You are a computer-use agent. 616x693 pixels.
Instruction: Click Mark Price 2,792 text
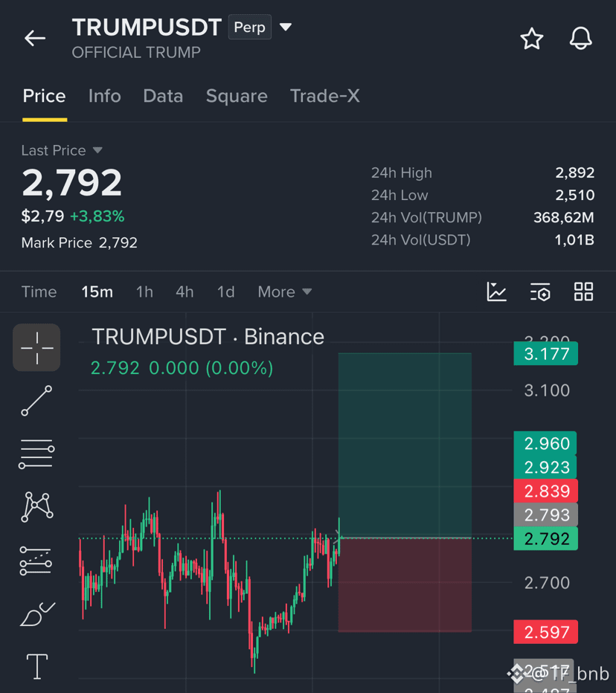pos(79,242)
